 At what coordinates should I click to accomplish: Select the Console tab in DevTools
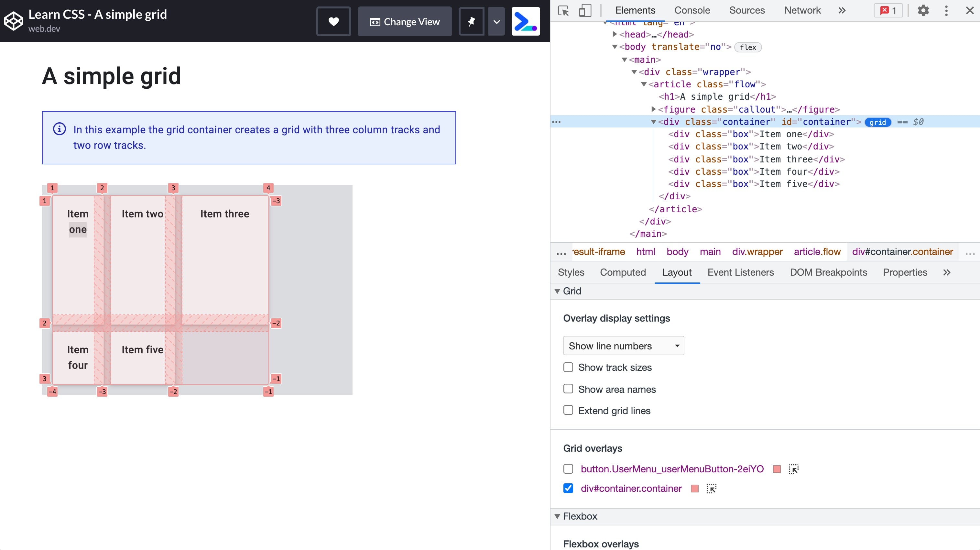coord(692,10)
